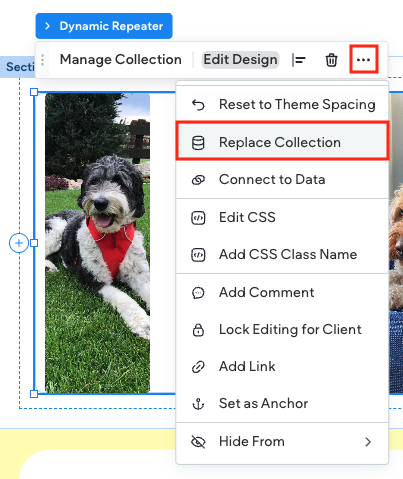Select Replace Collection menu item
403x479 pixels.
click(282, 143)
